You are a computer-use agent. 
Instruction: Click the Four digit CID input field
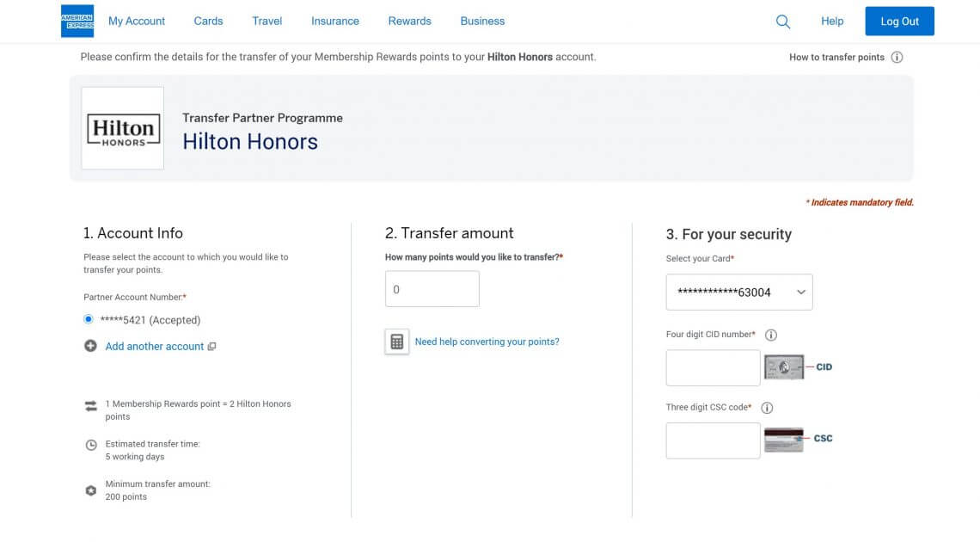coord(713,367)
